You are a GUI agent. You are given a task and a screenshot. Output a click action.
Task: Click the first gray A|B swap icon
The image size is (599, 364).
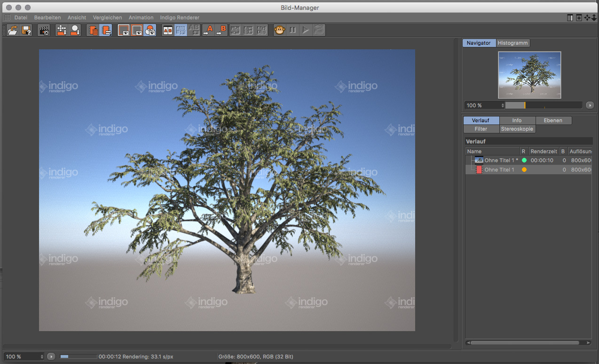236,31
